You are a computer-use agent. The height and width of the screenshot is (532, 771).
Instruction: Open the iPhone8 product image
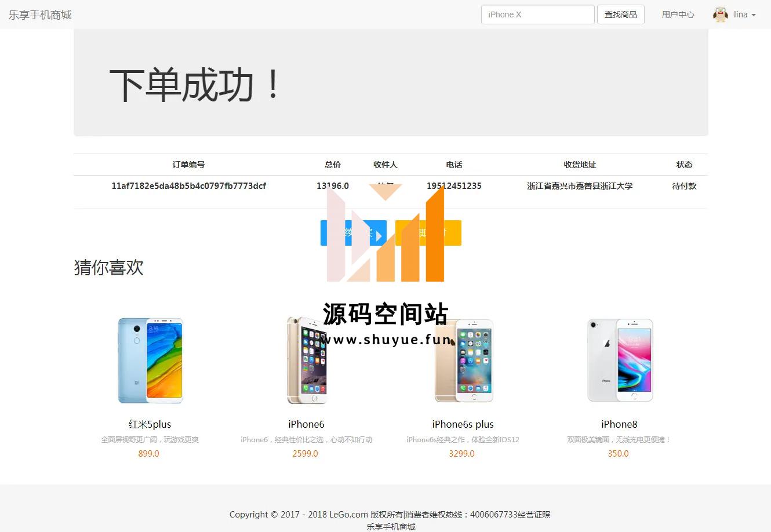(x=619, y=360)
